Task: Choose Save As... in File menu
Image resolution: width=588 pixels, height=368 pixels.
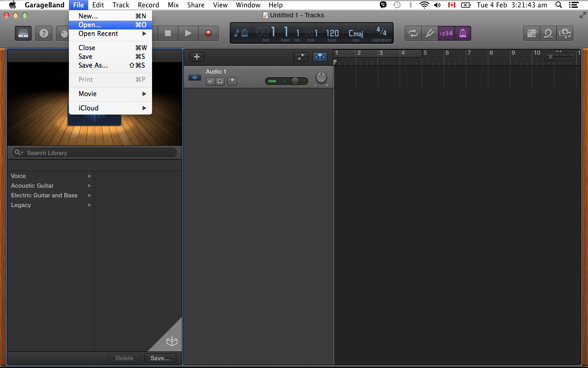Action: click(x=110, y=65)
